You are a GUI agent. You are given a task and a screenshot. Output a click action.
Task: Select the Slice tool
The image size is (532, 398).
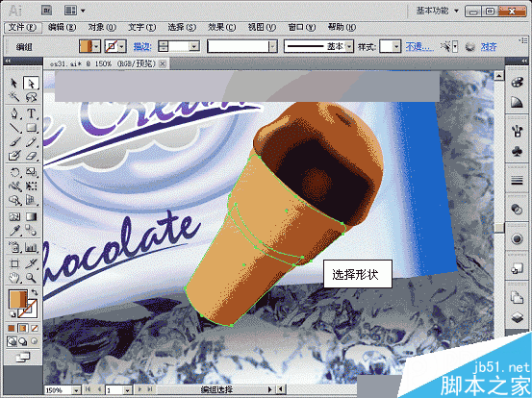pyautogui.click(x=31, y=263)
